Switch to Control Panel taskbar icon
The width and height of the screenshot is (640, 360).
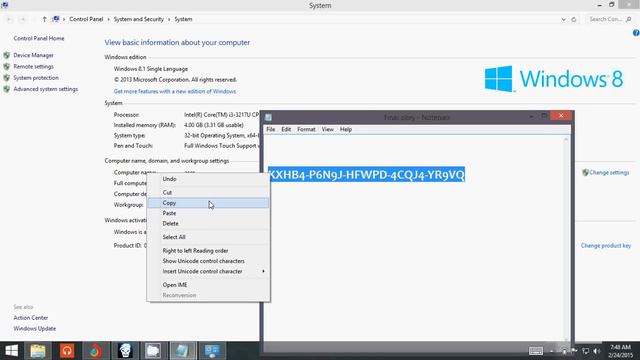point(212,351)
